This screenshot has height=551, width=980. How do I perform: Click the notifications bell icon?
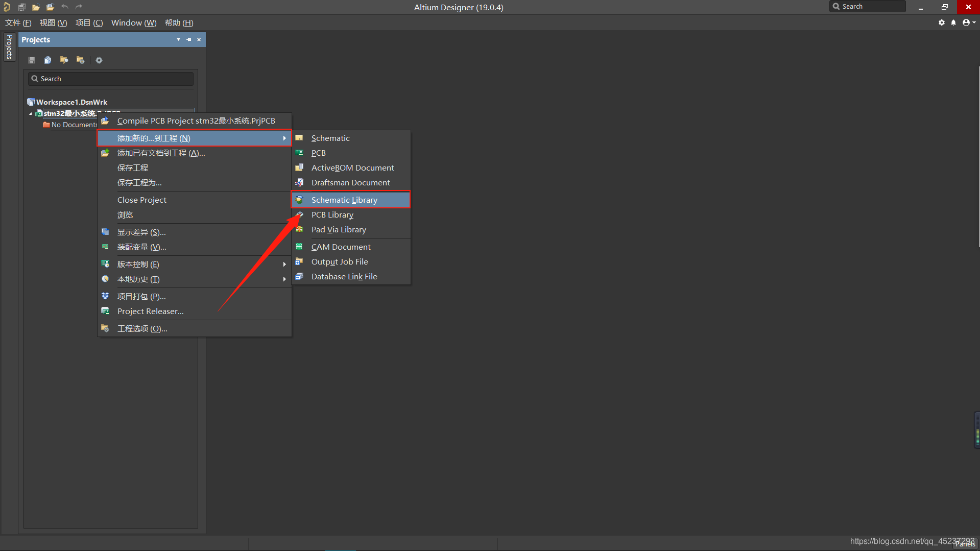click(953, 22)
